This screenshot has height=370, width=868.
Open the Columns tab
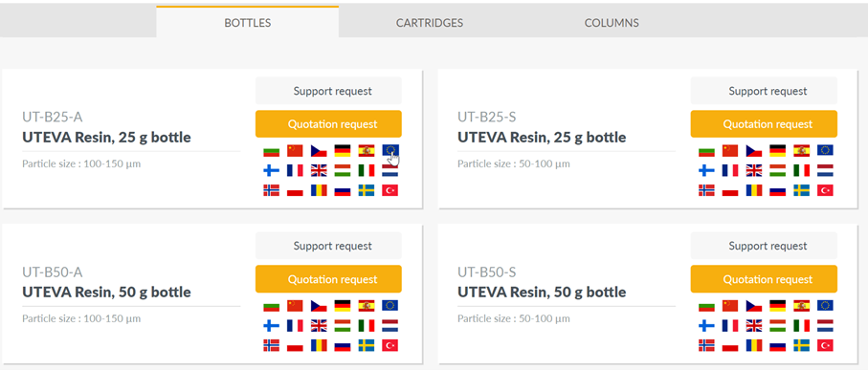612,23
